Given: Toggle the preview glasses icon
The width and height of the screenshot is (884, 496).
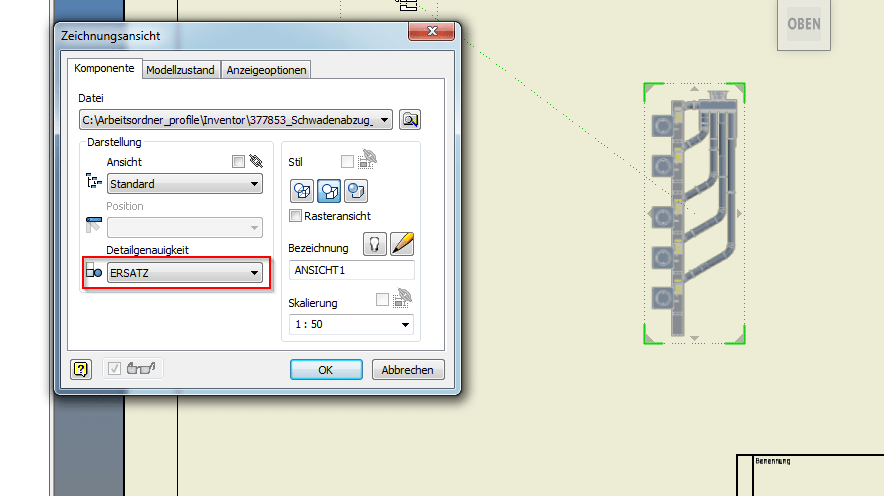Looking at the screenshot, I should [x=141, y=369].
